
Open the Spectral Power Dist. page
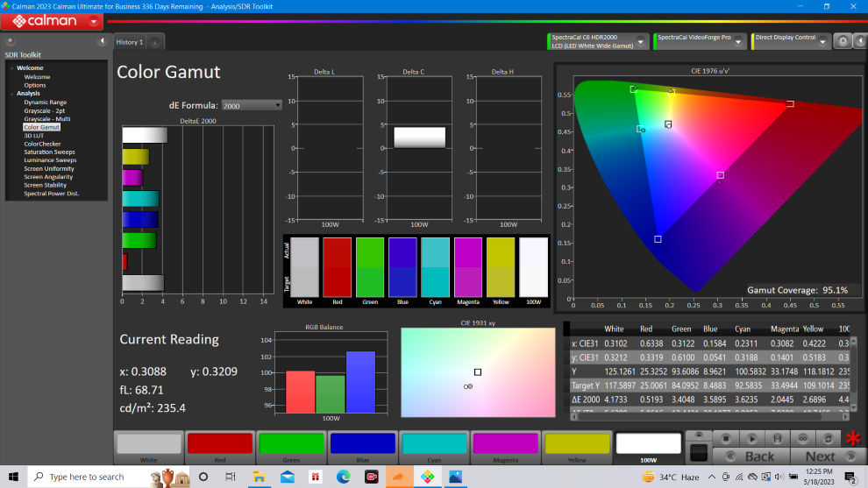pos(52,194)
